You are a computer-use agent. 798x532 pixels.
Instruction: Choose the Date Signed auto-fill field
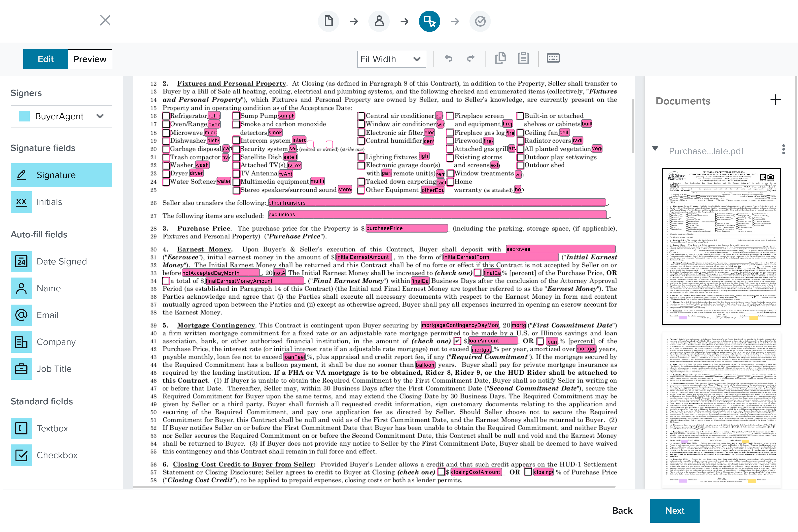(x=61, y=262)
